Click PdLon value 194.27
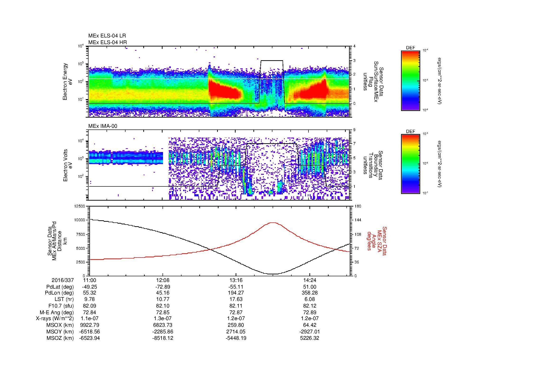555x392 pixels. pyautogui.click(x=236, y=293)
